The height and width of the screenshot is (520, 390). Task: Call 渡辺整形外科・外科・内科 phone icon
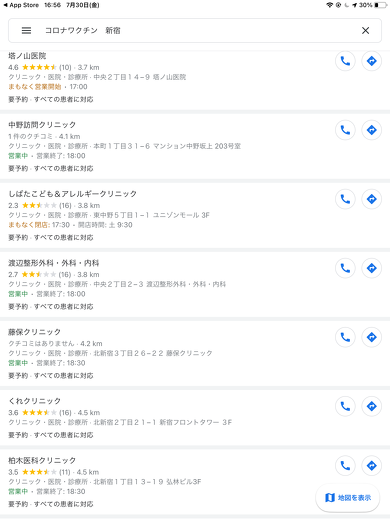click(345, 268)
